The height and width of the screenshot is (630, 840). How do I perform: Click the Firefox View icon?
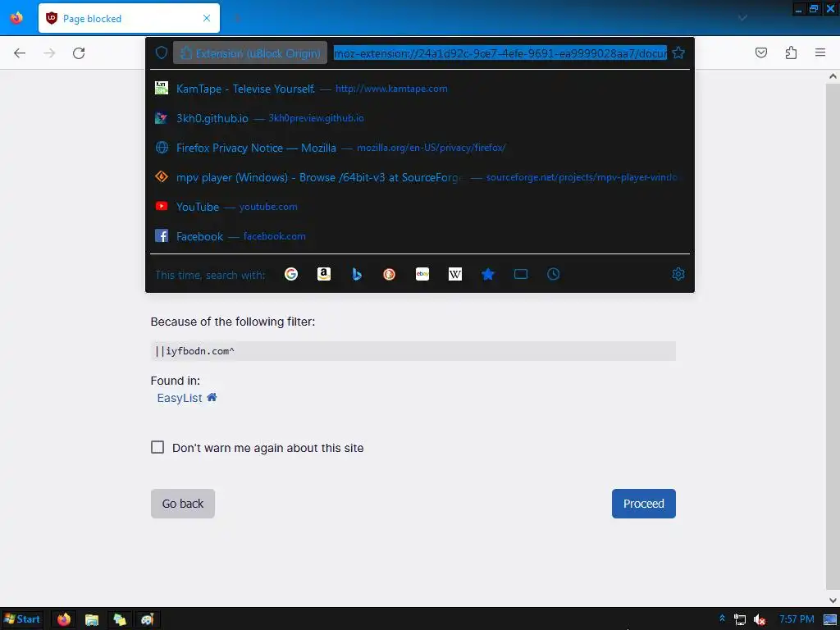pyautogui.click(x=16, y=18)
